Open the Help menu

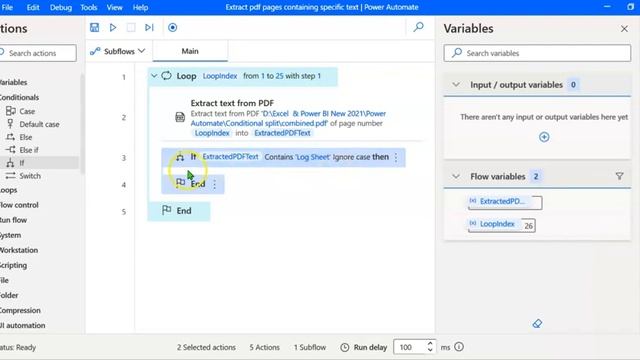pos(140,7)
